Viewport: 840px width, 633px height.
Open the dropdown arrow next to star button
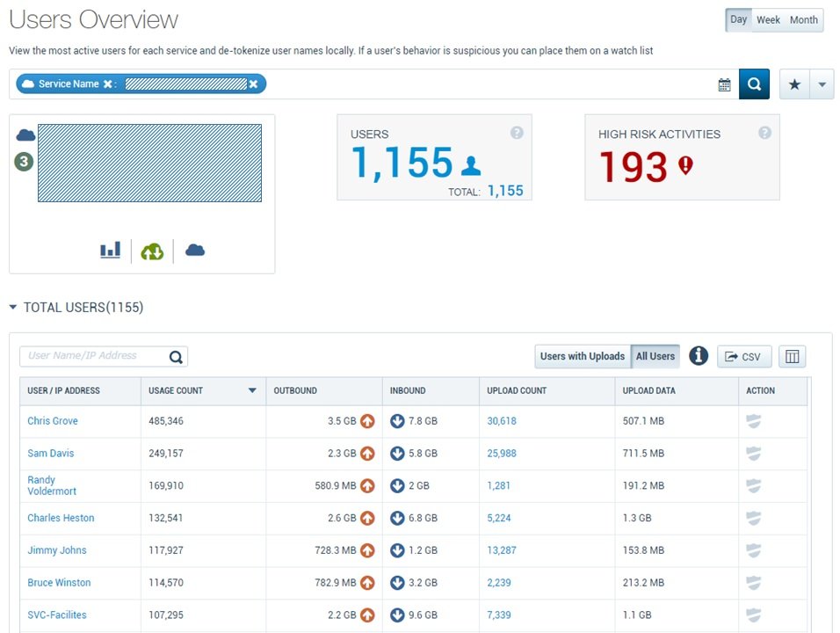click(822, 84)
